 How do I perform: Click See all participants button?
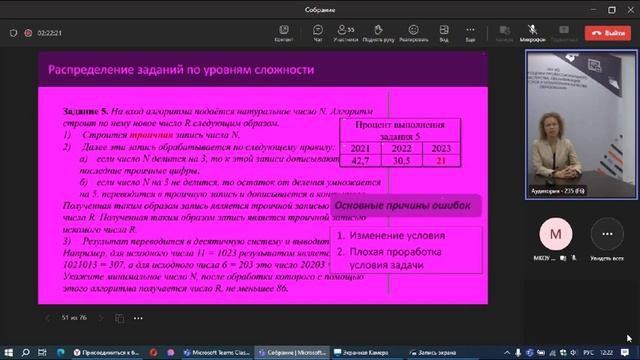tap(607, 234)
